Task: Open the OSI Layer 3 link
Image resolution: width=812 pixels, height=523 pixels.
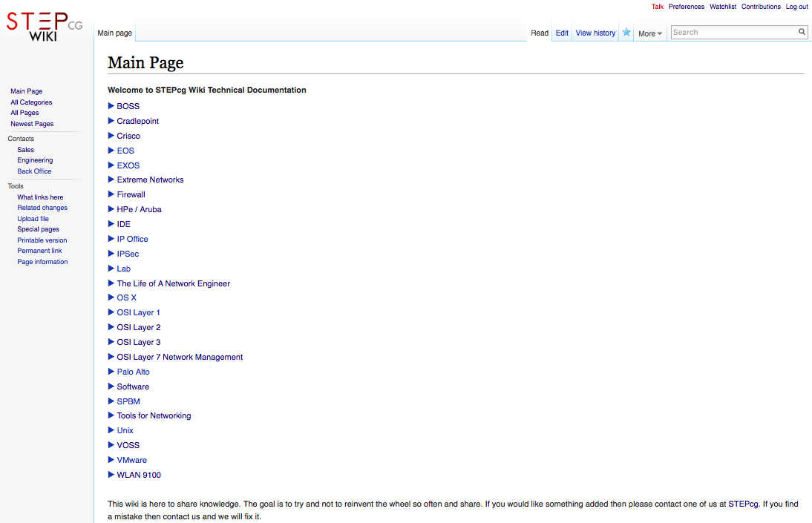Action: (139, 342)
